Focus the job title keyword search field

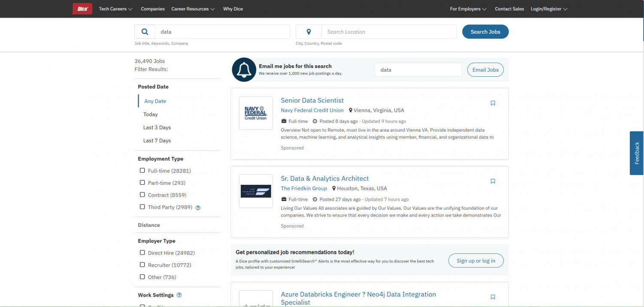[x=222, y=32]
